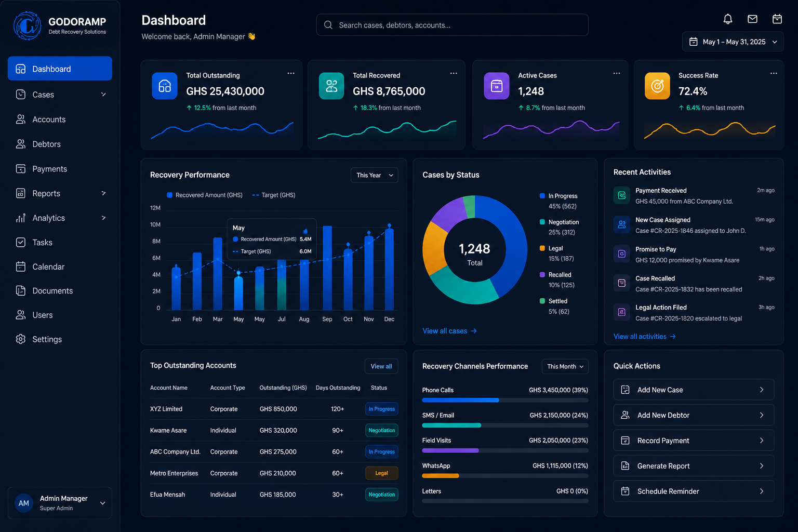Screen dimensions: 798x532
Task: Click the Add New Case icon
Action: coord(626,390)
